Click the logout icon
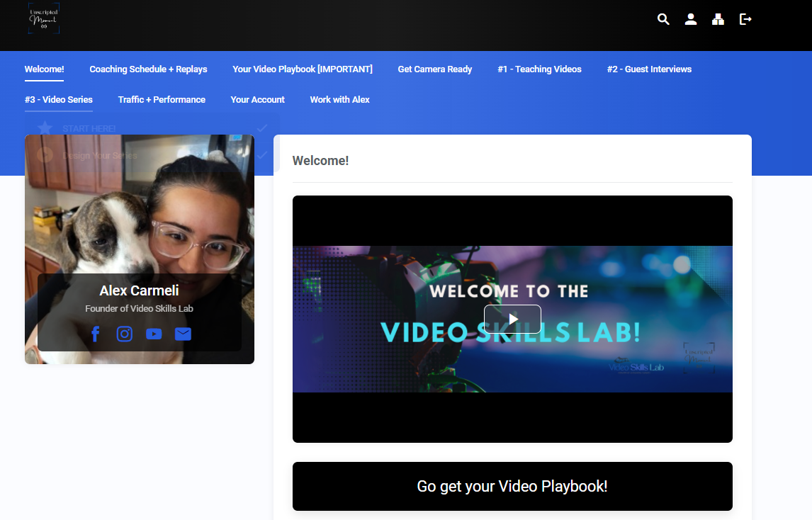This screenshot has width=812, height=520. pyautogui.click(x=745, y=19)
